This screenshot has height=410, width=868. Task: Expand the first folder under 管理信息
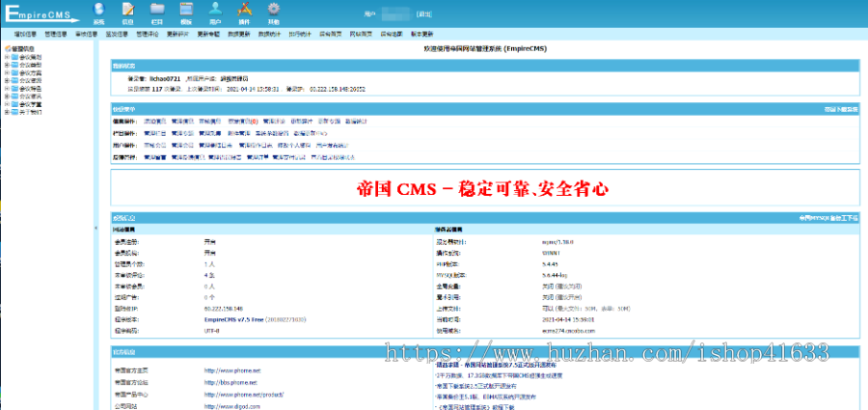point(7,57)
